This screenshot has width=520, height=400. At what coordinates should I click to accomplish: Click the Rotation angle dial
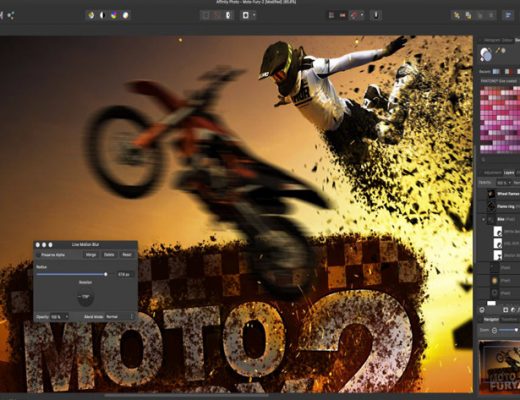coord(85,296)
